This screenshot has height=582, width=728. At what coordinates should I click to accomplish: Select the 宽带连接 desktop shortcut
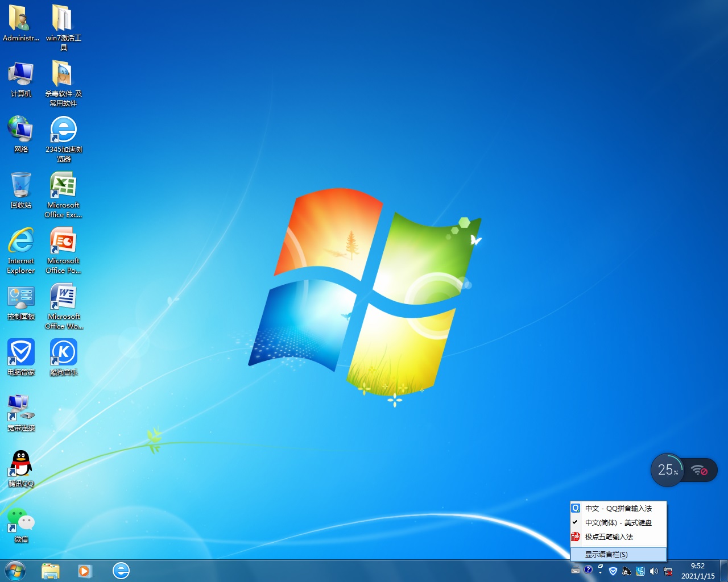[21, 409]
